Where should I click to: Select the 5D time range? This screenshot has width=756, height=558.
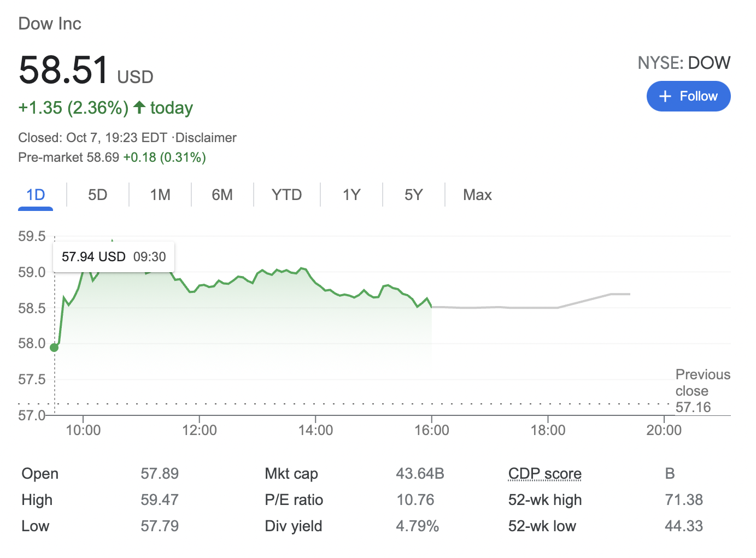click(x=97, y=195)
